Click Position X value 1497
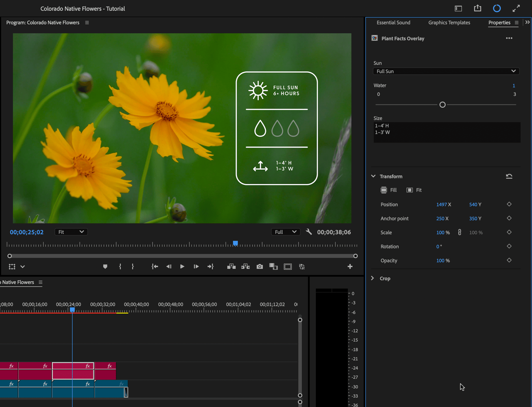Screen dimensions: 532x407 [441, 205]
